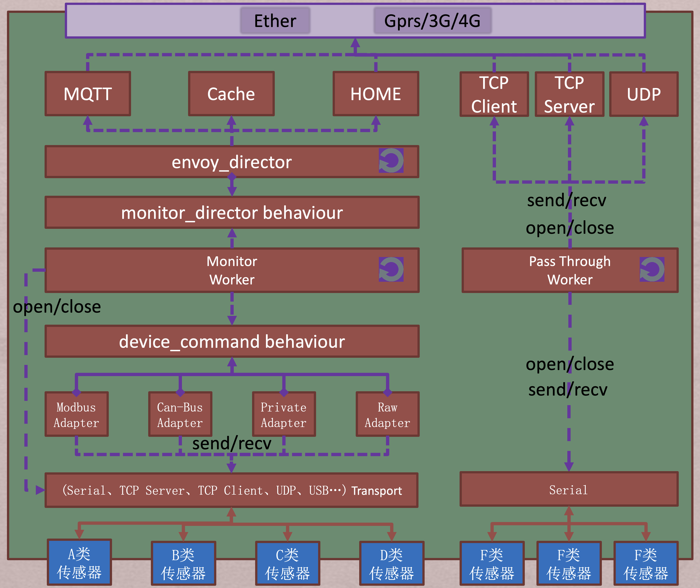Select device_command behaviour bar
Viewport: 700px width, 588px height.
coord(232,341)
